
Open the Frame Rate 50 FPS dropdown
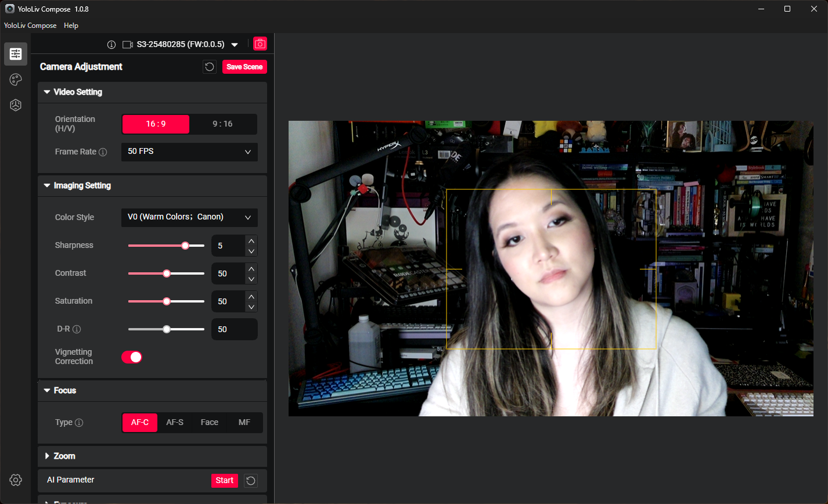click(x=189, y=152)
